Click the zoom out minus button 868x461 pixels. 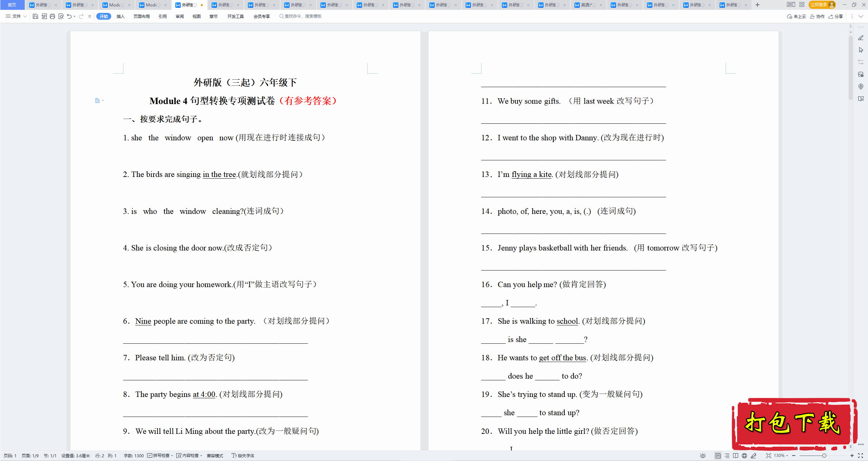[x=794, y=456]
